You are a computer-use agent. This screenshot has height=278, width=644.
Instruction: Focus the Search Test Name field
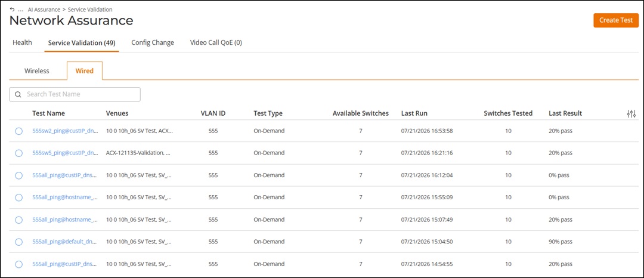coord(75,94)
